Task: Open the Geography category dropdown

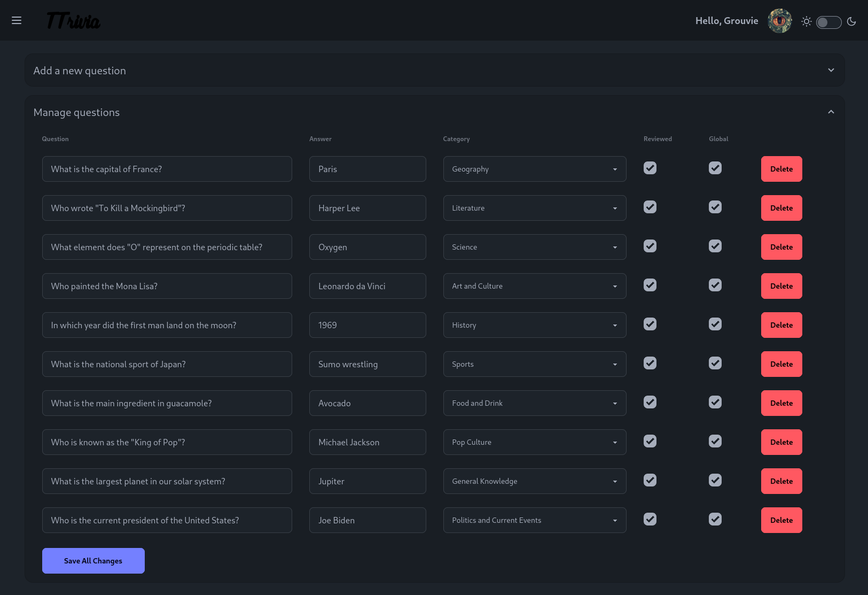Action: click(x=535, y=169)
